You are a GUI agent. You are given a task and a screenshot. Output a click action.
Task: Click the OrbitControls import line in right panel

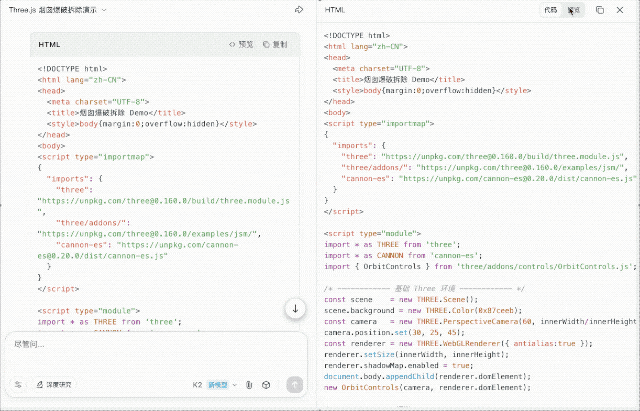480,267
